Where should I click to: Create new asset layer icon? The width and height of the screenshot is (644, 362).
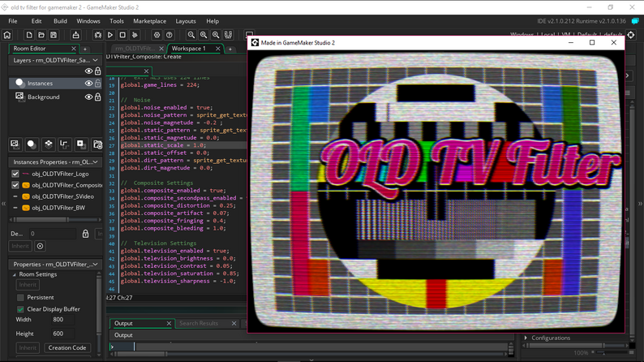pyautogui.click(x=80, y=144)
